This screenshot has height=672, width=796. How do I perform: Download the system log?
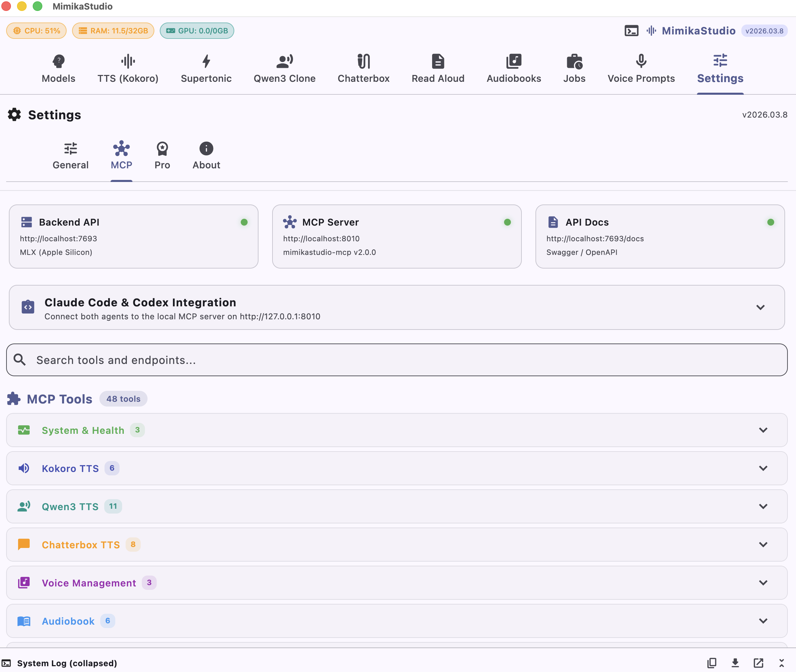click(x=735, y=663)
